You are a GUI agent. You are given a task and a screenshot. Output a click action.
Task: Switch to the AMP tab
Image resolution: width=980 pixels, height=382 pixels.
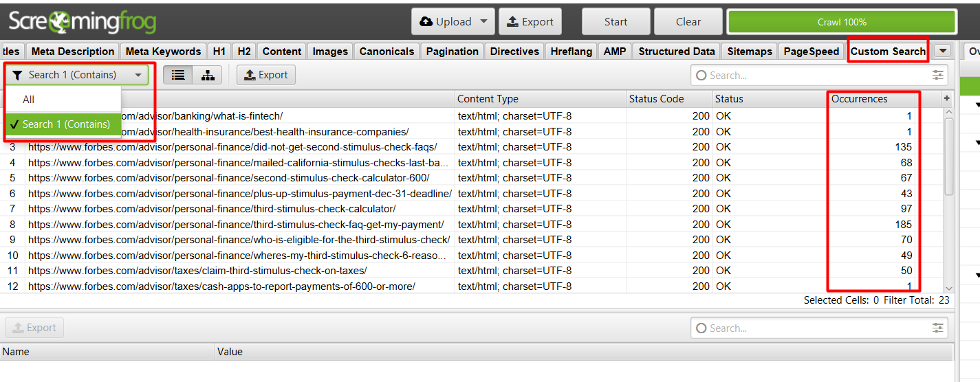[615, 52]
